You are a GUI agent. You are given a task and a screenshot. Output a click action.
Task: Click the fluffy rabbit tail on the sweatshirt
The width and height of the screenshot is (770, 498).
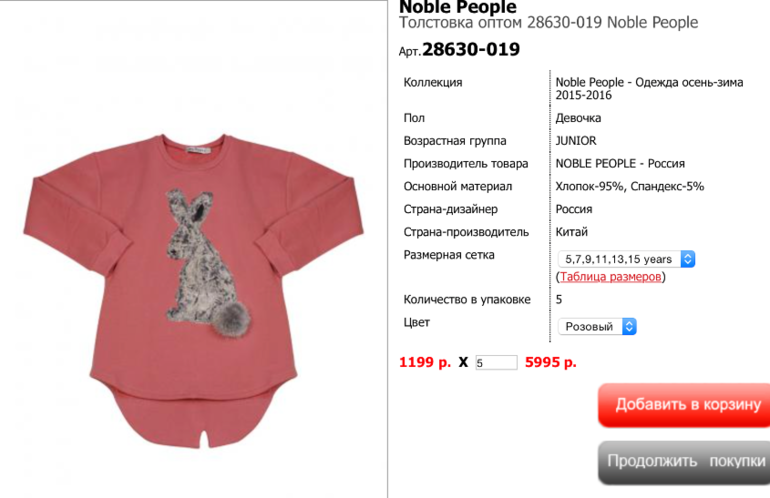pyautogui.click(x=232, y=318)
